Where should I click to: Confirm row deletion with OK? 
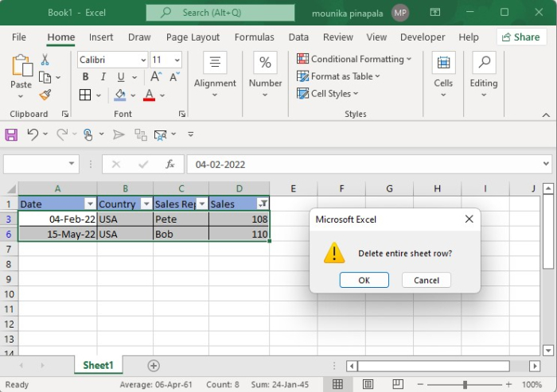(364, 280)
